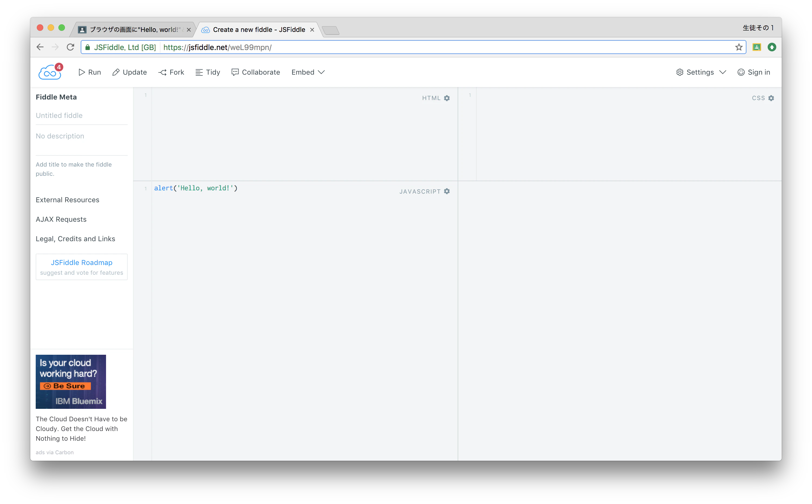Click the green upload extension icon
The image size is (812, 504).
point(772,47)
